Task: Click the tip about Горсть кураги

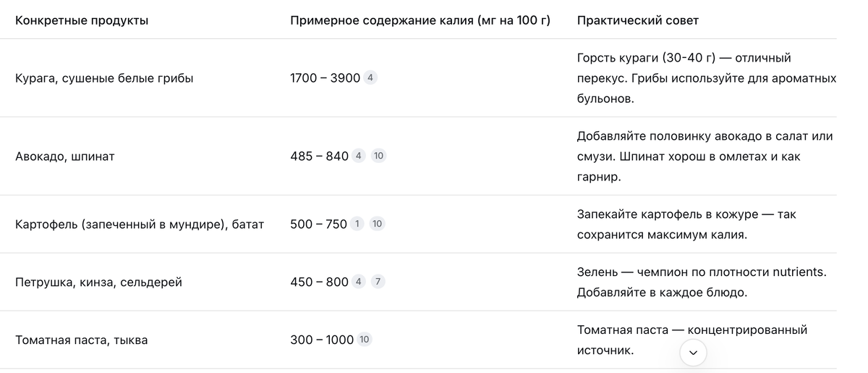Action: point(707,78)
